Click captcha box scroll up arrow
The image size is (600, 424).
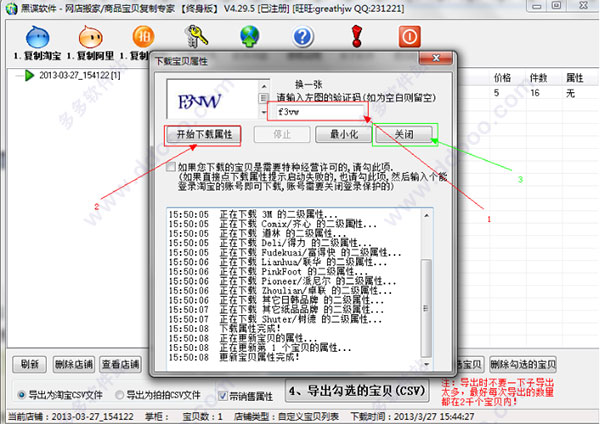tap(264, 86)
